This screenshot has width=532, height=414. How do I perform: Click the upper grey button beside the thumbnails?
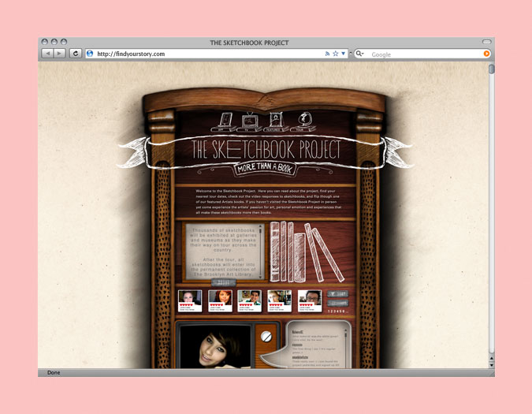tap(338, 294)
